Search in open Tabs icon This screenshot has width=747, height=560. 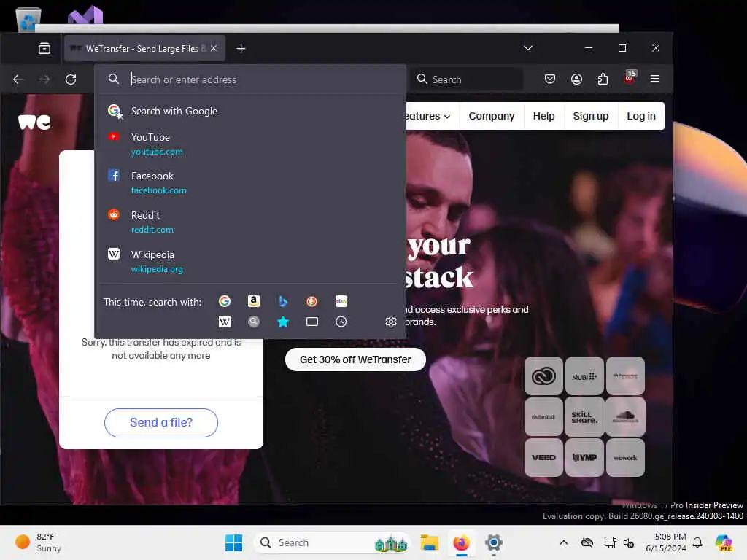click(x=312, y=322)
